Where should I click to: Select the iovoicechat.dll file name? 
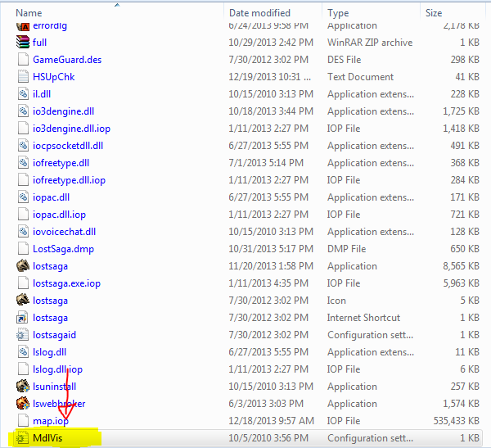click(64, 232)
